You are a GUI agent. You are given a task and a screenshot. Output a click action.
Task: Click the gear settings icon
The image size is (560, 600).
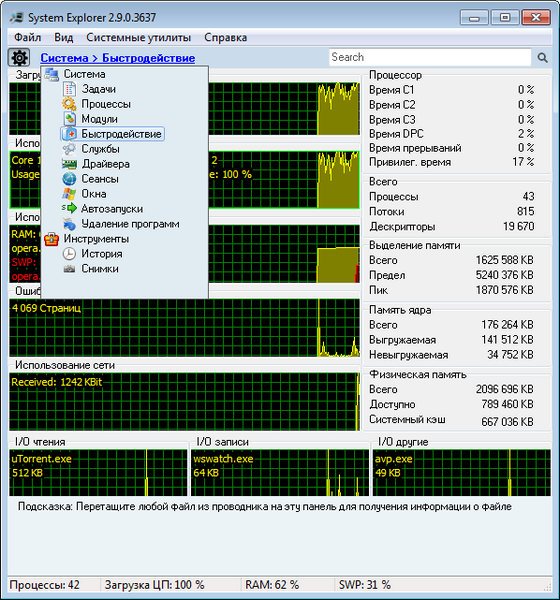(x=19, y=58)
